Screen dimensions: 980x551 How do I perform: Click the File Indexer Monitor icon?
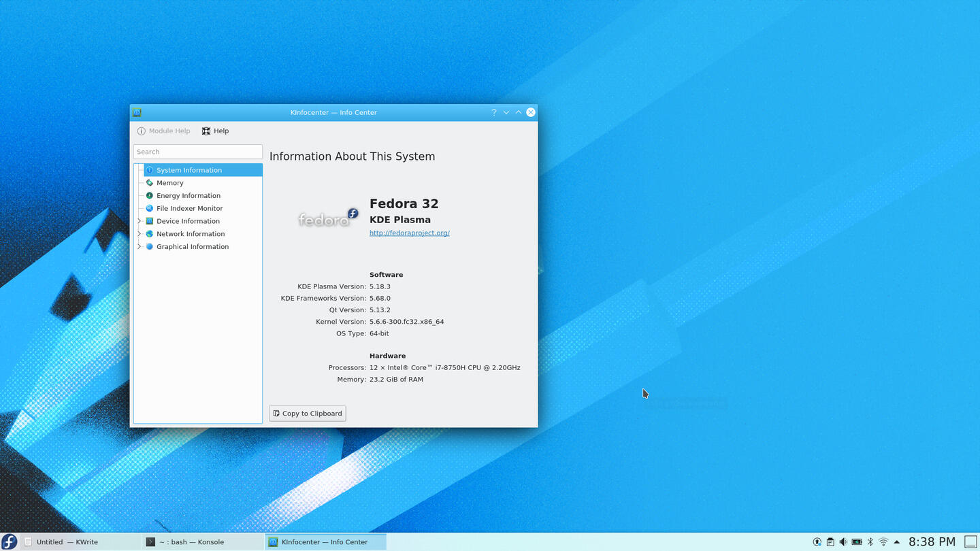(x=150, y=208)
